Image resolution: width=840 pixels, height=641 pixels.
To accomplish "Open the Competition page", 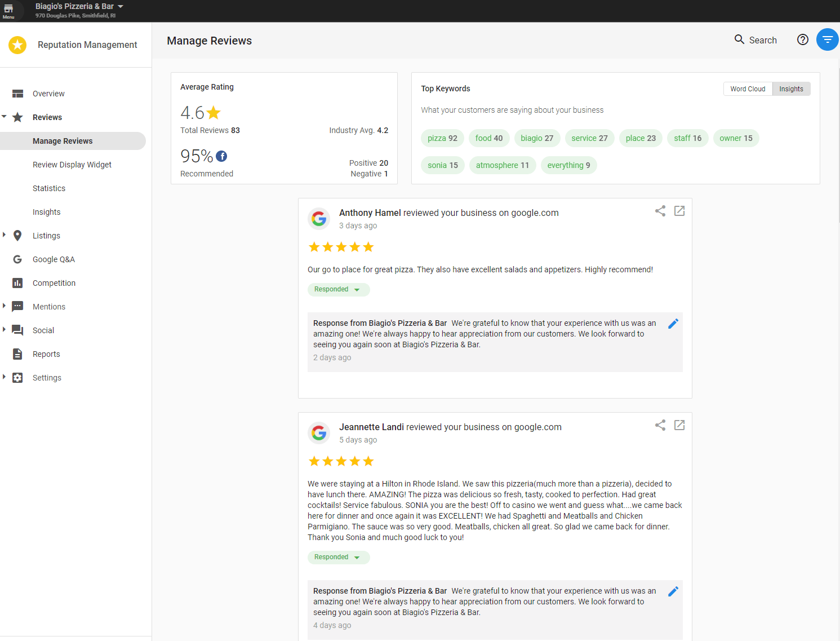I will 54,283.
